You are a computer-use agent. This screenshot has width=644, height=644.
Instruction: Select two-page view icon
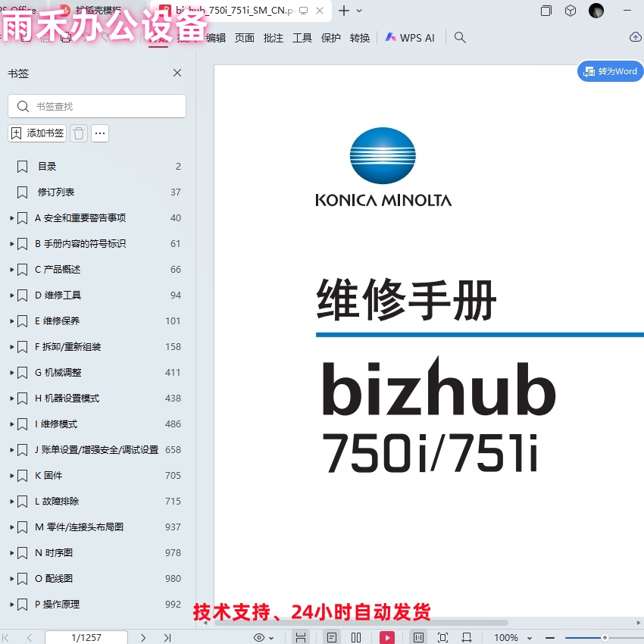tap(356, 637)
